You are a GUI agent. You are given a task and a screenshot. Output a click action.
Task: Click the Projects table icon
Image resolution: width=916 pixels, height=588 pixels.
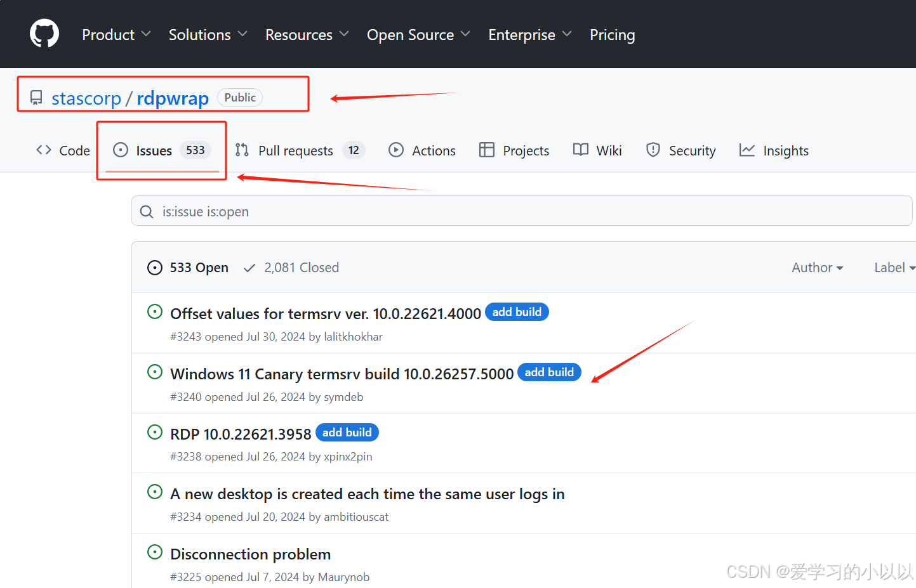pyautogui.click(x=487, y=150)
